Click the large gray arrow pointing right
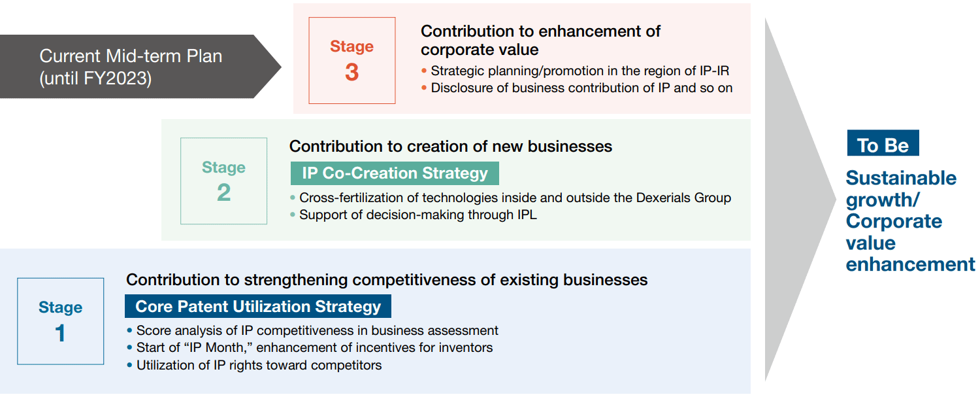 (x=800, y=199)
